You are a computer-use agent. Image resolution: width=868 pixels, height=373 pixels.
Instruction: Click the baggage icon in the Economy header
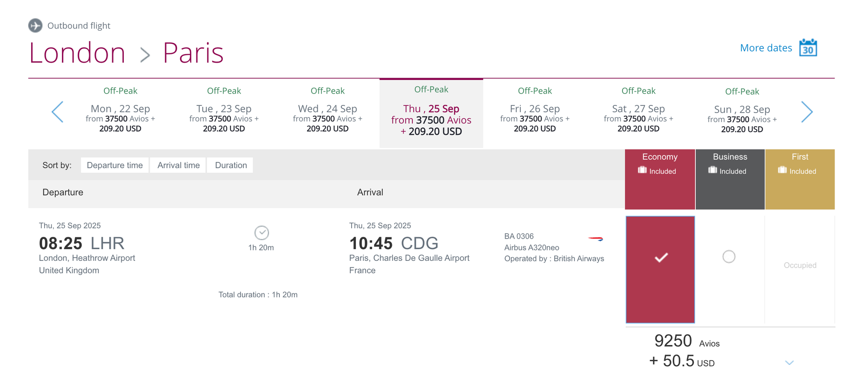[642, 170]
